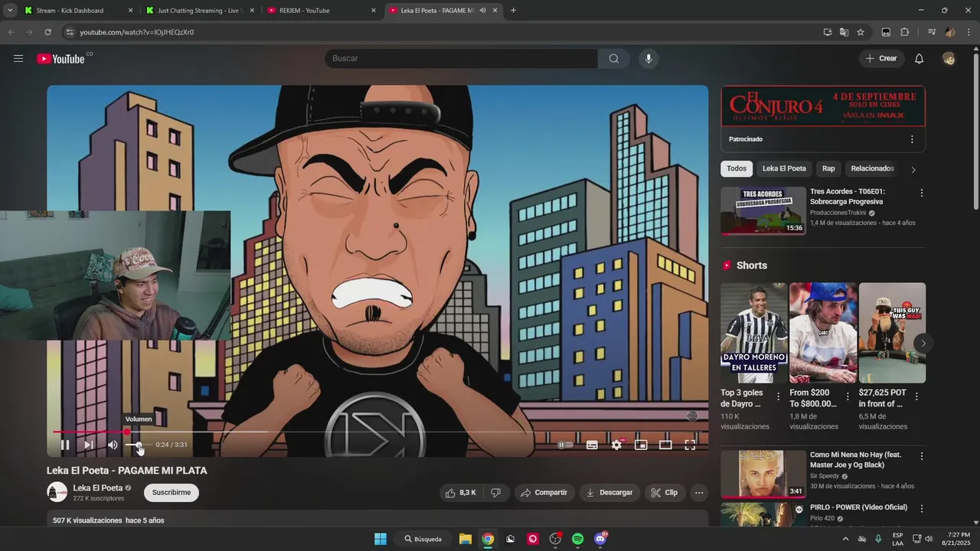980x551 pixels.
Task: Click the Descargar download button
Action: (609, 493)
